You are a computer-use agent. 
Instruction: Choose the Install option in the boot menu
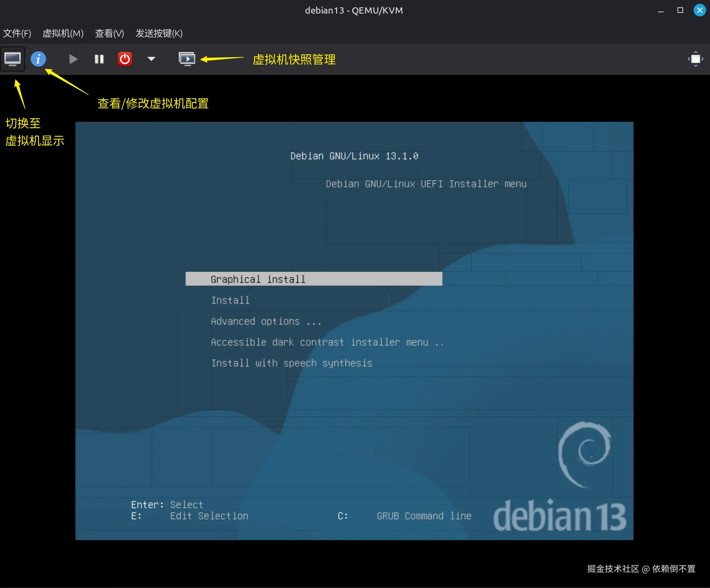230,300
